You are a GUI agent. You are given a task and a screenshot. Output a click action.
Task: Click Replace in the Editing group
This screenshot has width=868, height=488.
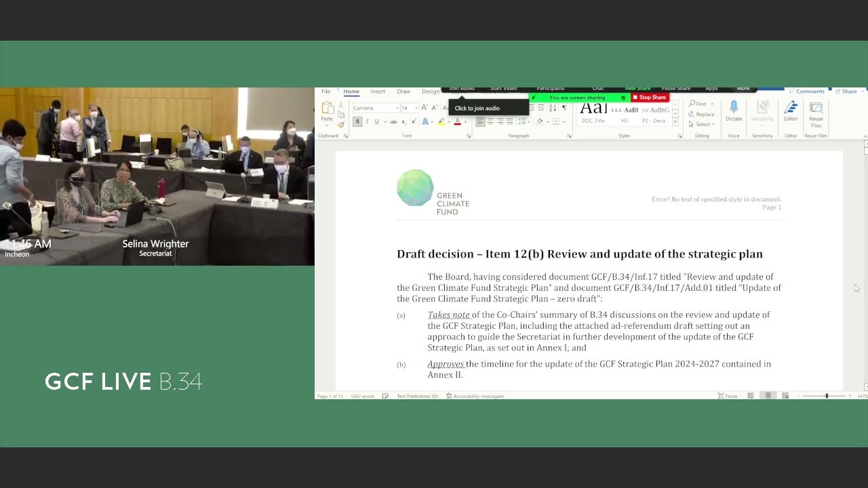pos(702,115)
